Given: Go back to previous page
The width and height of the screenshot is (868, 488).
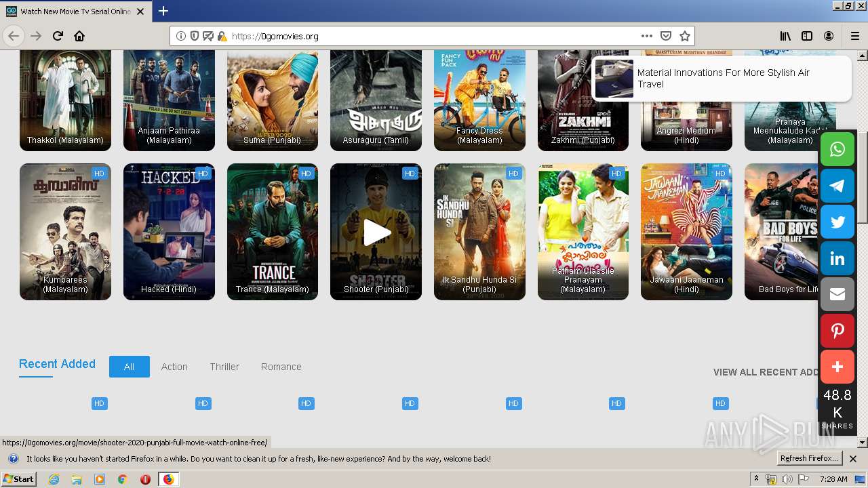Looking at the screenshot, I should coord(14,36).
